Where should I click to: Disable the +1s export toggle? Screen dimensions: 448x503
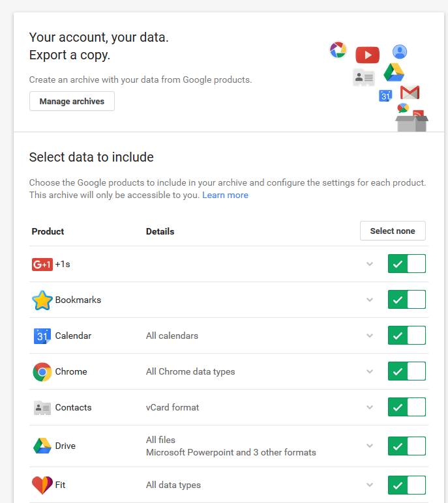point(406,264)
